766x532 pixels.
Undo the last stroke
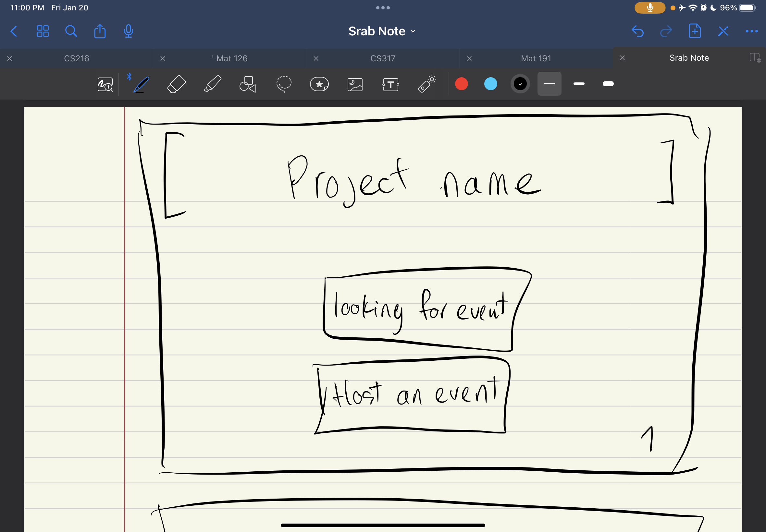(637, 31)
